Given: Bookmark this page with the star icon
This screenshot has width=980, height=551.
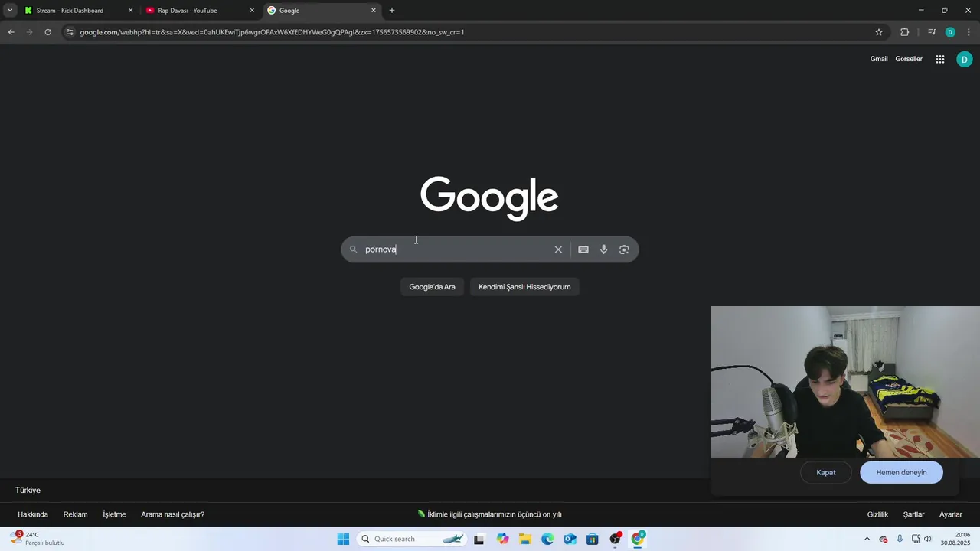Looking at the screenshot, I should pyautogui.click(x=879, y=32).
